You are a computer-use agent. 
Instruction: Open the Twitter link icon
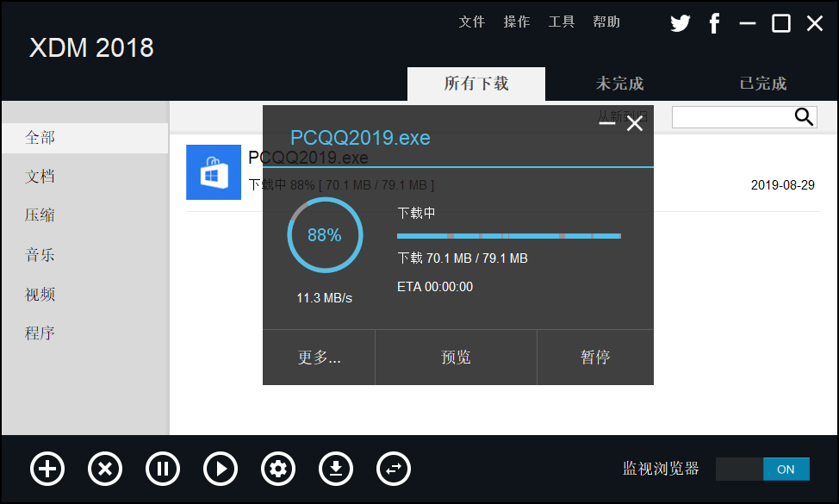[x=681, y=23]
